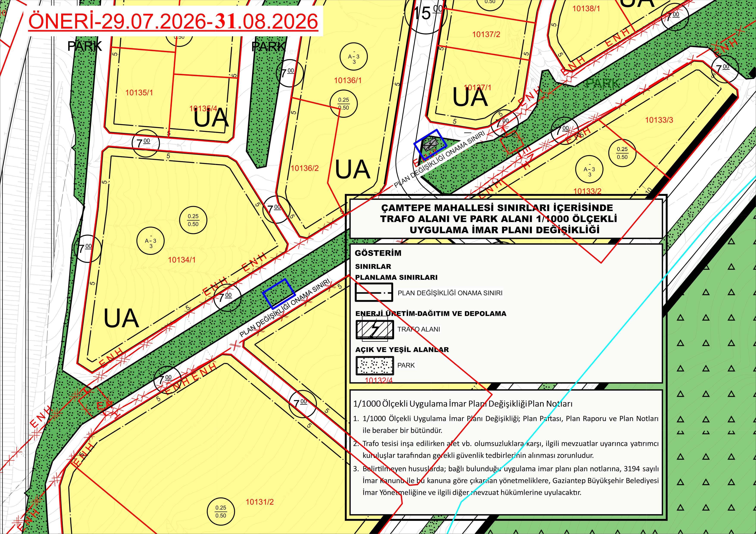Click the PLANLAMA SINIRLARI legend heading
Image resolution: width=756 pixels, height=534 pixels.
click(x=397, y=277)
